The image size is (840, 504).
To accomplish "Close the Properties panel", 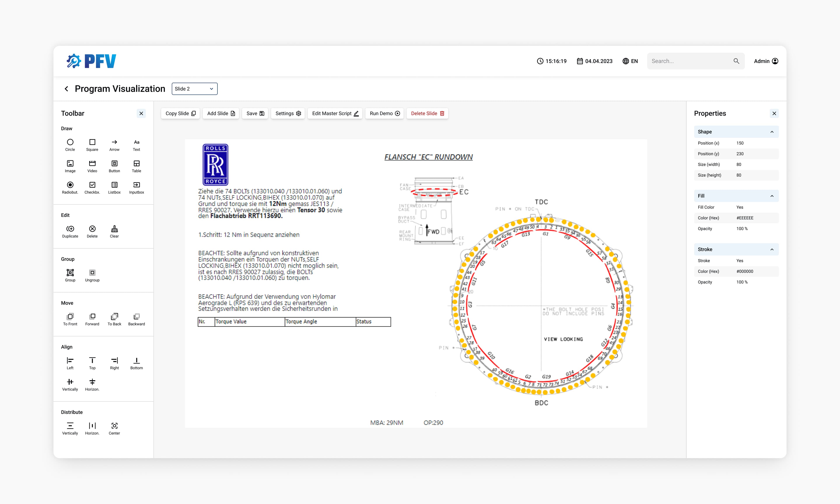I will tap(774, 114).
